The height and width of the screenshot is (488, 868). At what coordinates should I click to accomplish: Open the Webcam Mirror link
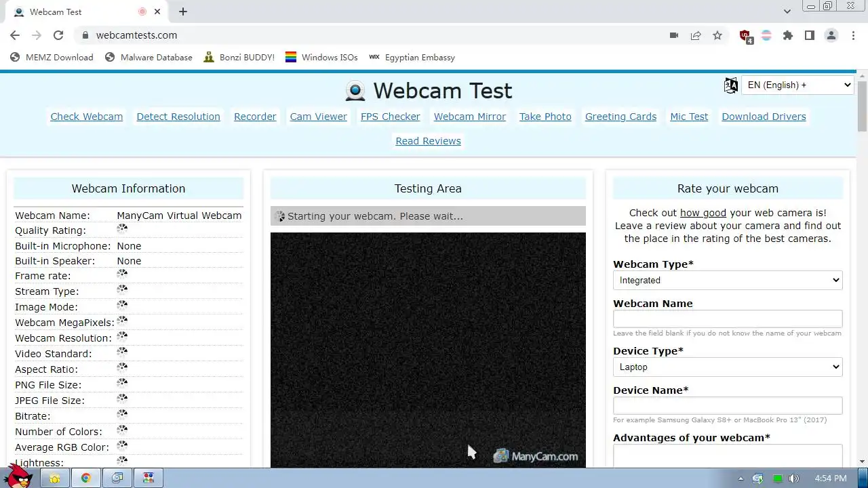point(470,117)
